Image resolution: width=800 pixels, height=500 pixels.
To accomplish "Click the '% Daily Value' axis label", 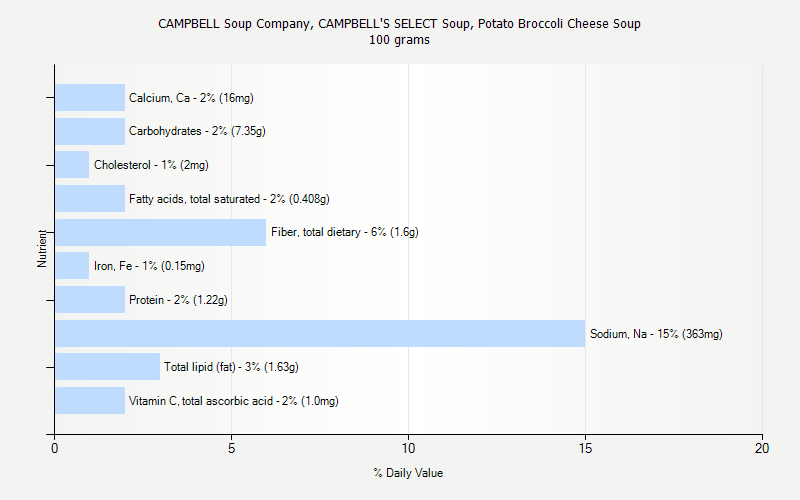I will (408, 473).
